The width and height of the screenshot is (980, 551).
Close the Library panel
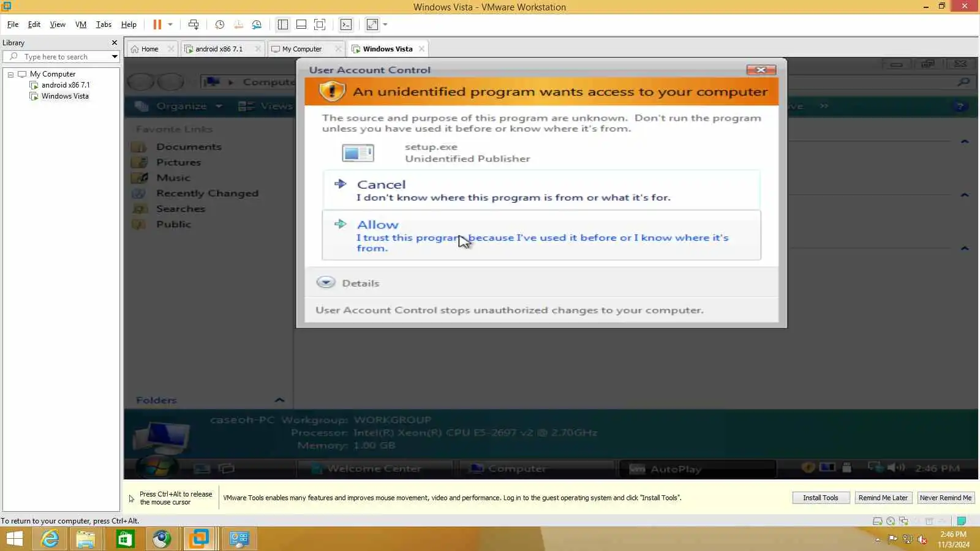(x=114, y=43)
